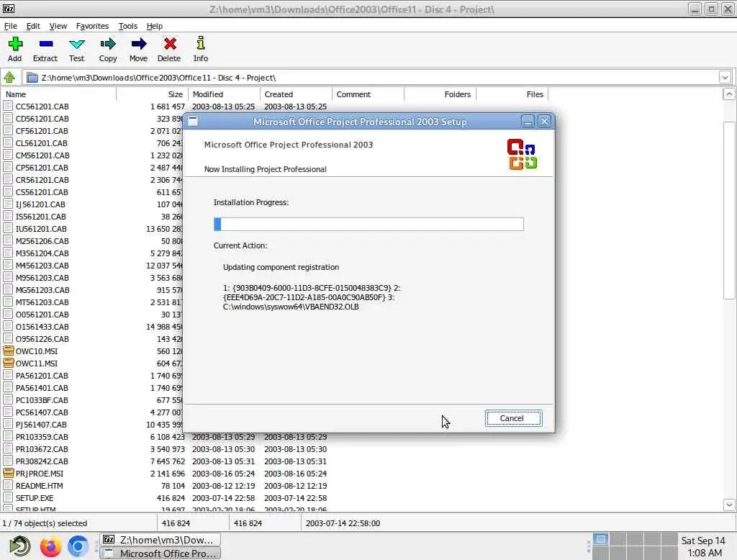This screenshot has height=560, width=737.
Task: Open the Help menu
Action: click(154, 26)
